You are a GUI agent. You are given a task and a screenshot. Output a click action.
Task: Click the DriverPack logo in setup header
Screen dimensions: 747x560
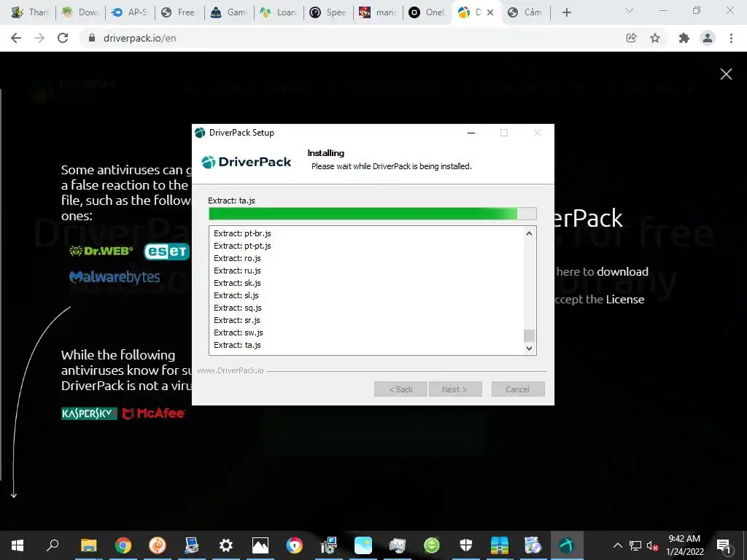[247, 162]
